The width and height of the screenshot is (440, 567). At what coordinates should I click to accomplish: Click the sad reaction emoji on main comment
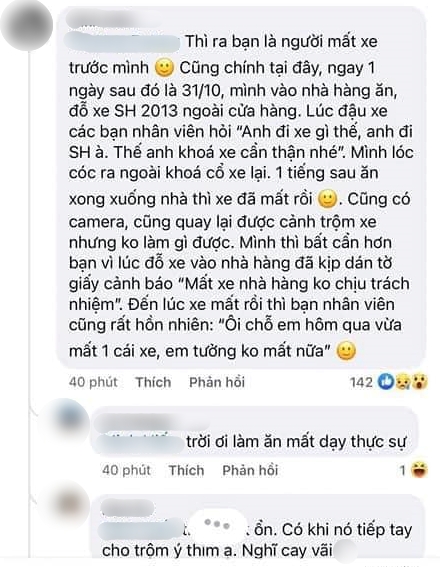coord(403,382)
